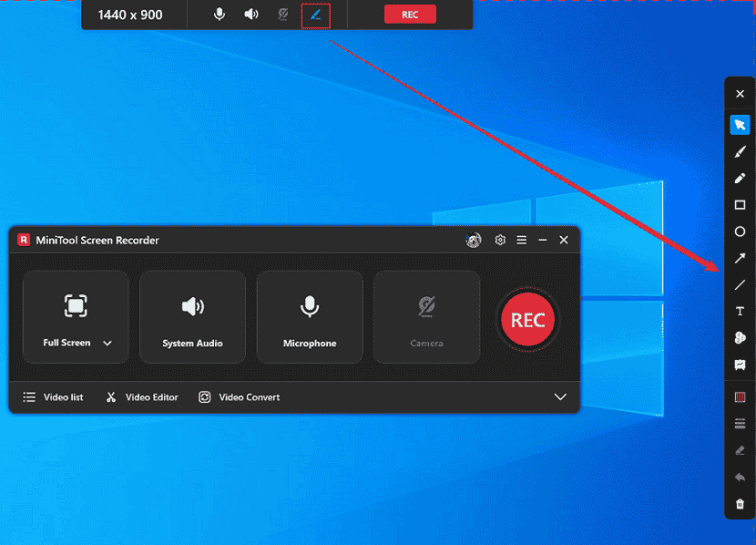Open the hamburger menu in the title bar
Screen dimensions: 756x545
(521, 240)
